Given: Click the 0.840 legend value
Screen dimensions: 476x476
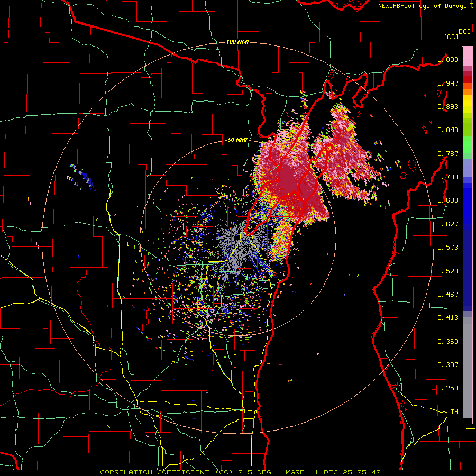Looking at the screenshot, I should click(448, 130).
